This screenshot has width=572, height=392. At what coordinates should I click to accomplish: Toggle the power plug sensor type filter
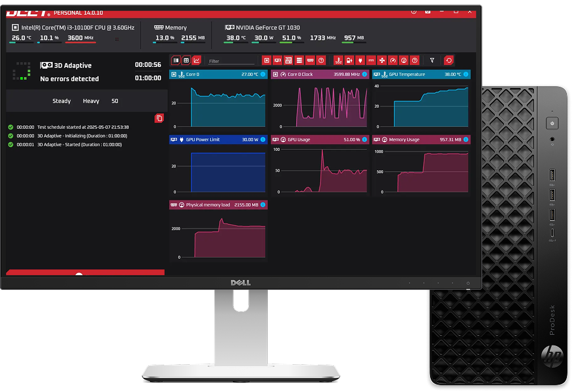[360, 60]
